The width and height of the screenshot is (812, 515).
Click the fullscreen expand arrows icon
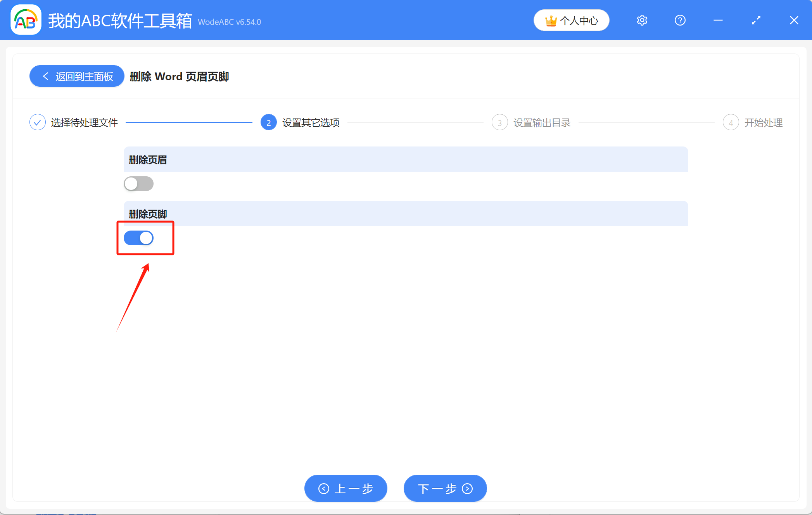click(x=756, y=20)
